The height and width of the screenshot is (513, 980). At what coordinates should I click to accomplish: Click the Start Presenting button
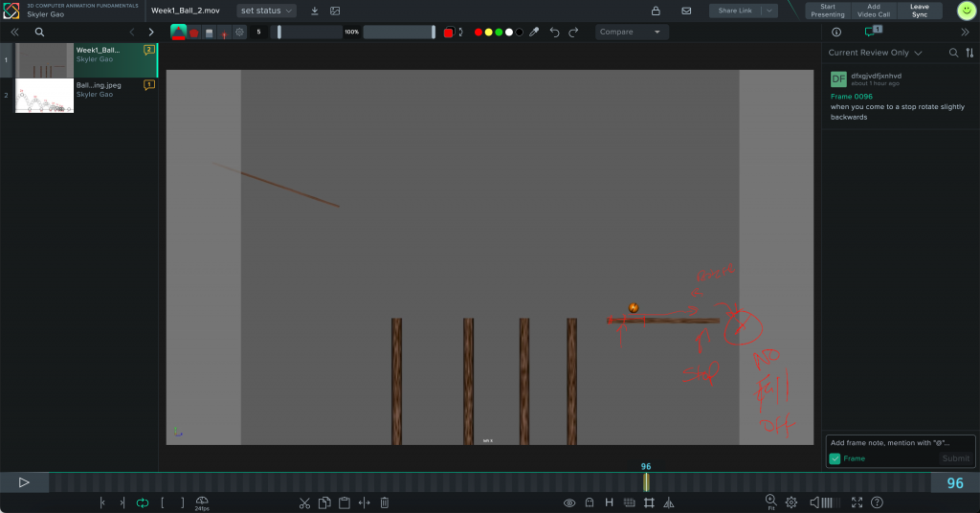[x=827, y=11]
